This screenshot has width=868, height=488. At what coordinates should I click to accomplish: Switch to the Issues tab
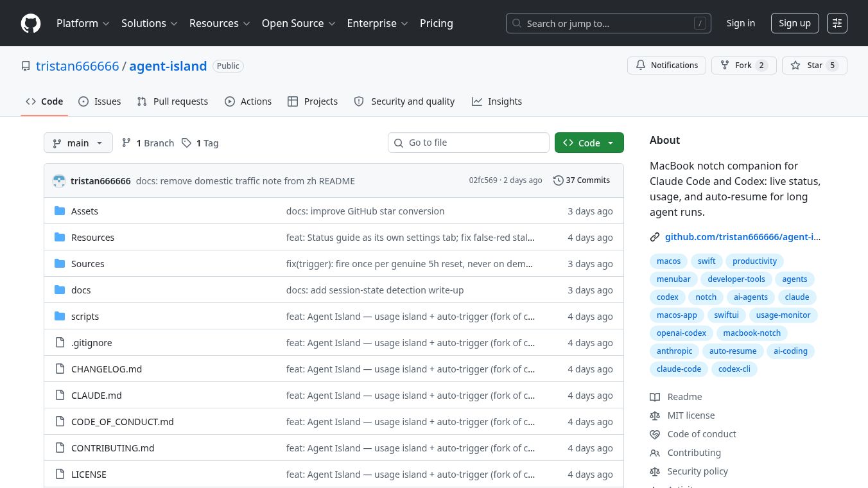(x=100, y=101)
